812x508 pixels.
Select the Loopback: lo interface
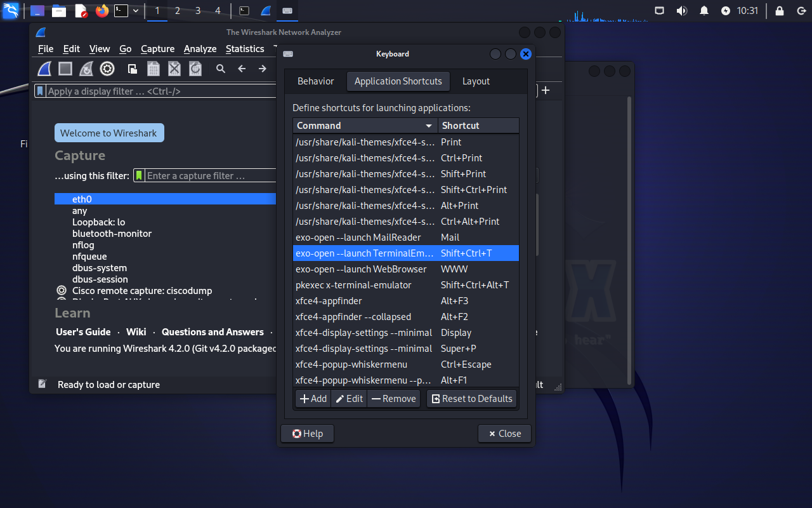(x=165, y=222)
